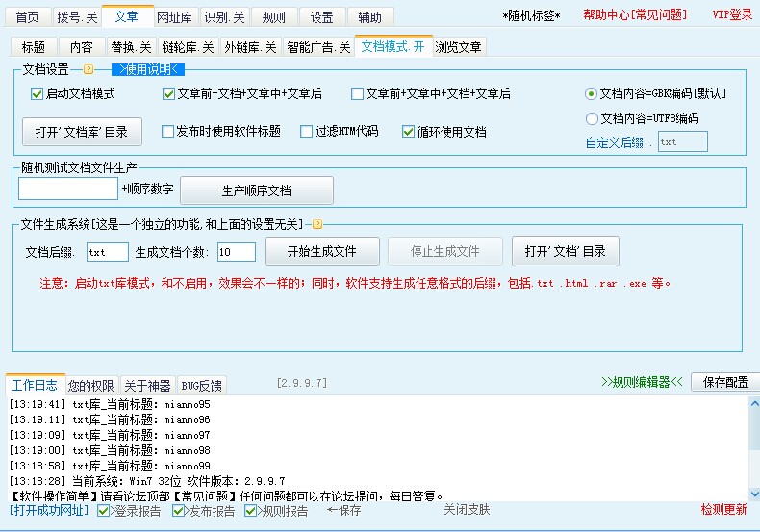Open the >使用说明< expander
Viewport: 760px width, 532px height.
point(148,69)
